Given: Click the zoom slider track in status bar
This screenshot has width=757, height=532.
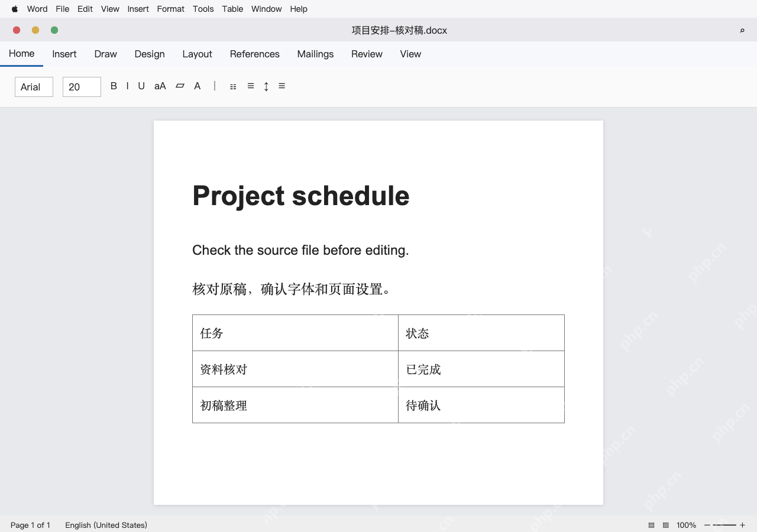Looking at the screenshot, I should click(724, 525).
